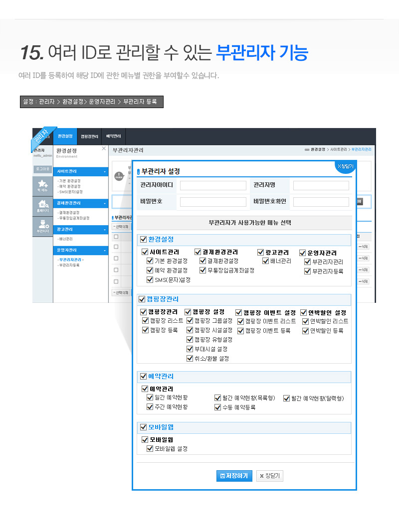Click the bottom 선택삭제 button below list

[x=121, y=292]
